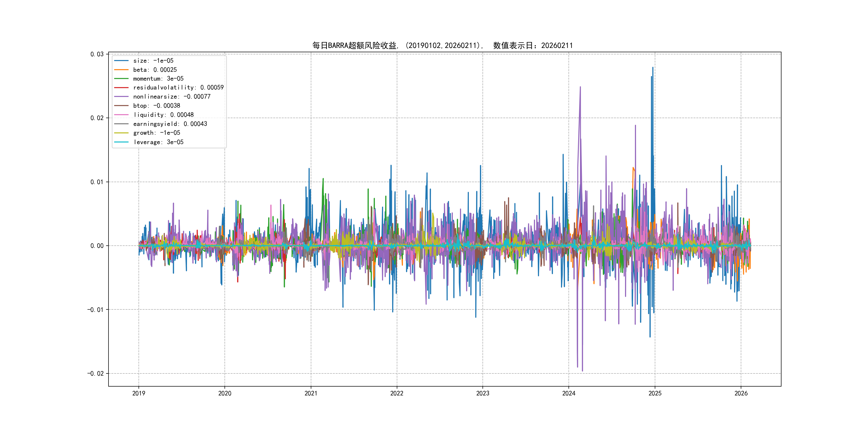Click the 0.00 y-axis tick label
The width and height of the screenshot is (868, 434).
pos(97,246)
